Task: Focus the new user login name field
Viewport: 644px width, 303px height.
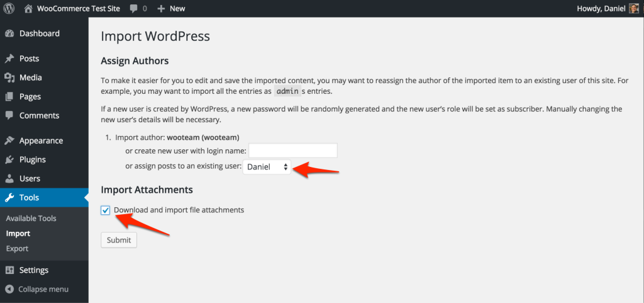Action: (x=293, y=151)
